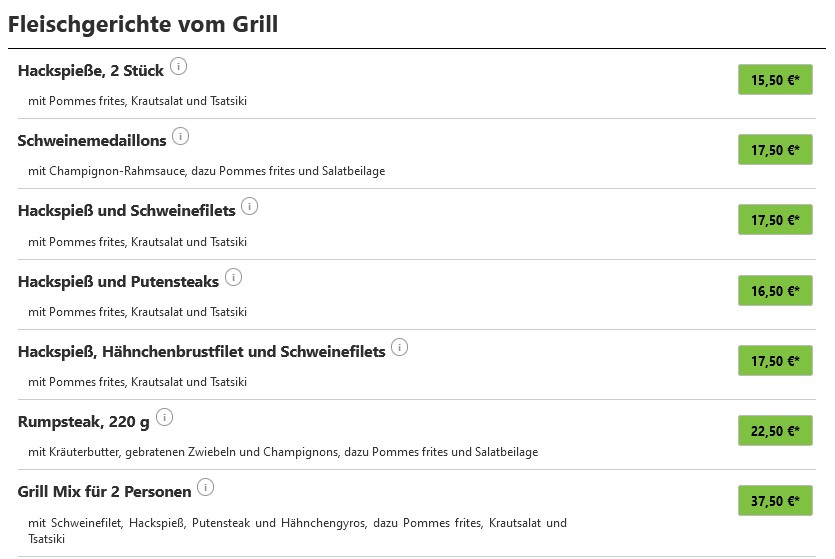Open info icon beside Schweinemedaillons
Screen dimensions: 835x559
(x=181, y=136)
